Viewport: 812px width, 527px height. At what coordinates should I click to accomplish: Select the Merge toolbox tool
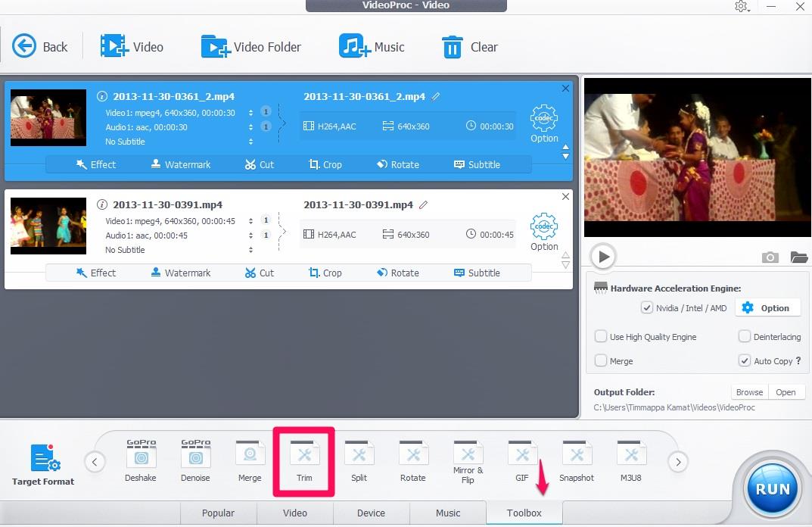pyautogui.click(x=250, y=460)
